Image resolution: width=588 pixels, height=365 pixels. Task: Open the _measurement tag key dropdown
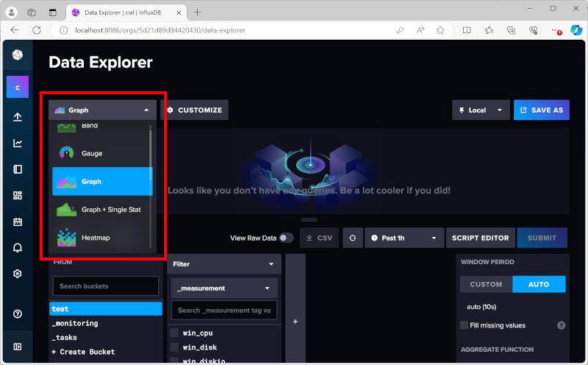tap(224, 288)
